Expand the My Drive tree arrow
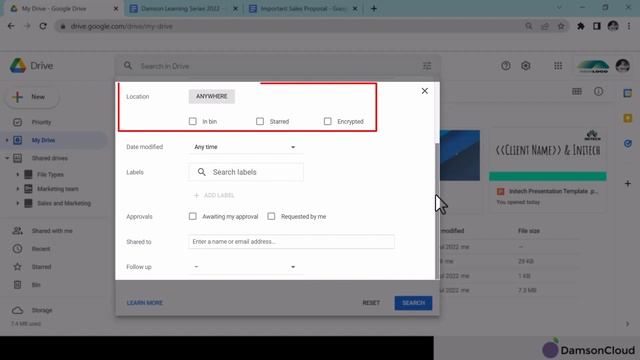The image size is (640, 360). point(7,140)
